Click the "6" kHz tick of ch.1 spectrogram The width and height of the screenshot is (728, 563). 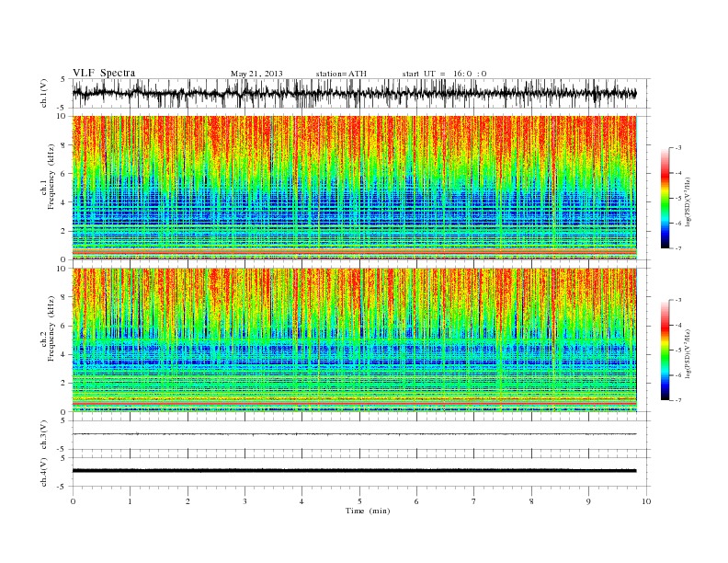click(x=64, y=174)
